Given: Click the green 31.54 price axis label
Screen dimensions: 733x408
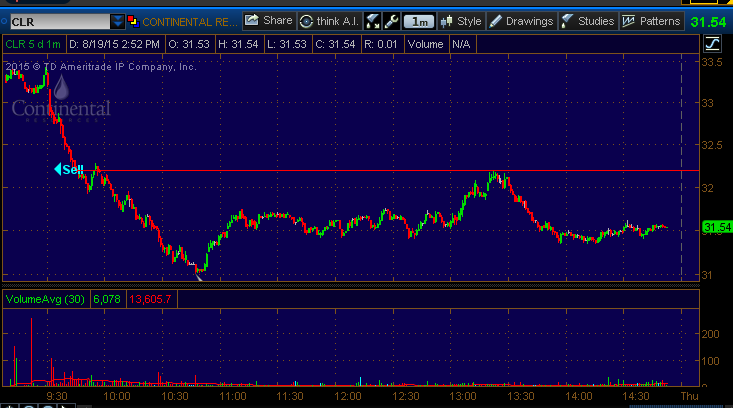Looking at the screenshot, I should (x=715, y=228).
